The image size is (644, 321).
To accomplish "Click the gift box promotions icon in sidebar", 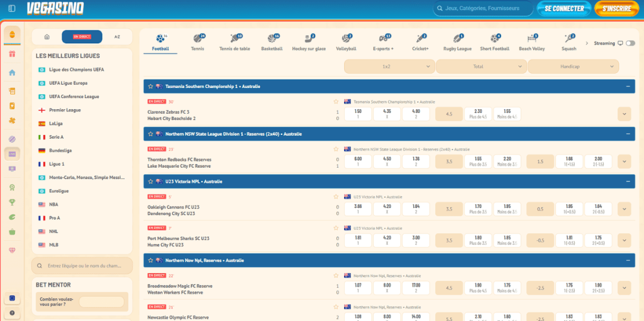I will [x=12, y=54].
